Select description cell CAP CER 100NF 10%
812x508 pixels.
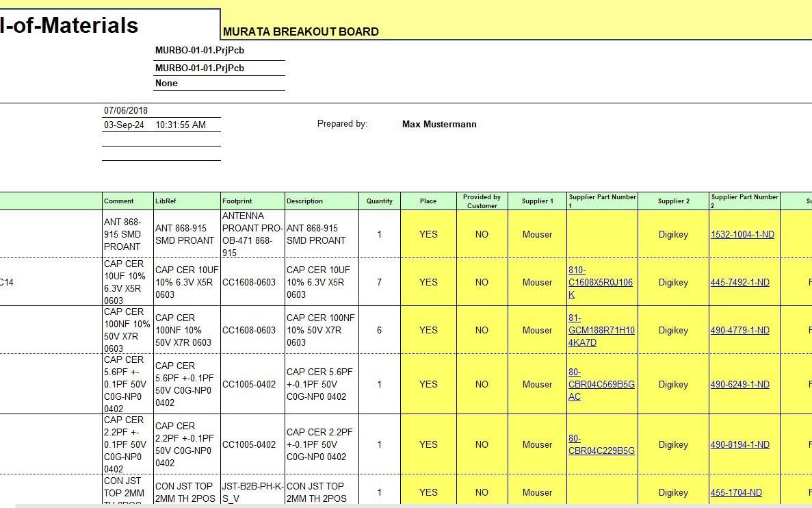tap(322, 330)
